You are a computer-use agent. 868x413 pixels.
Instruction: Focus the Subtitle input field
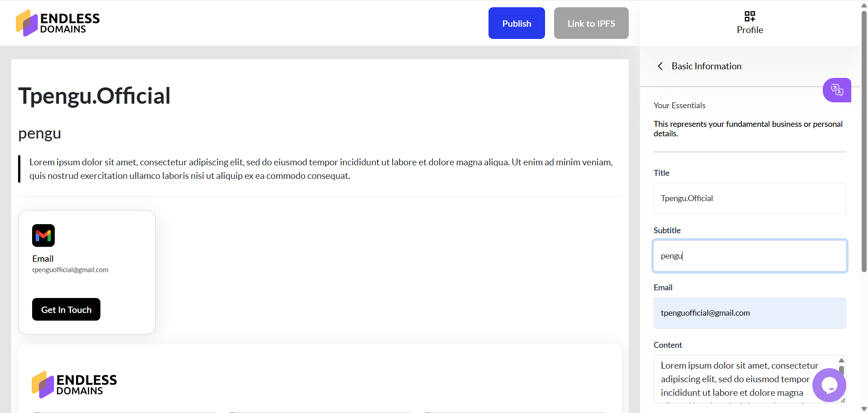coord(749,256)
